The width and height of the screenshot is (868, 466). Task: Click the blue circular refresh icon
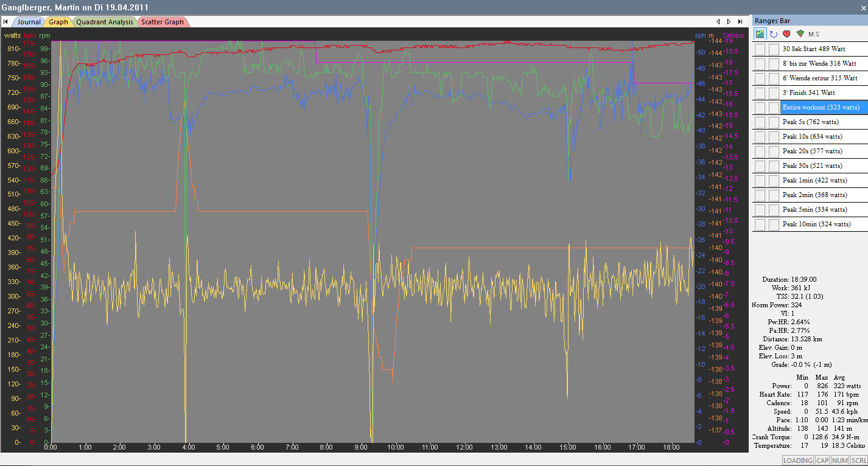click(x=774, y=34)
